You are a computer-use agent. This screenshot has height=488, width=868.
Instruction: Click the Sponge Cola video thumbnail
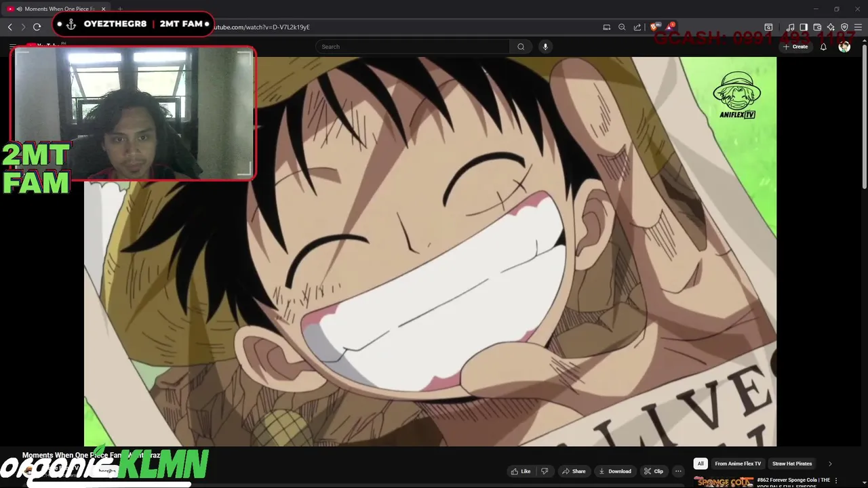coord(723,482)
